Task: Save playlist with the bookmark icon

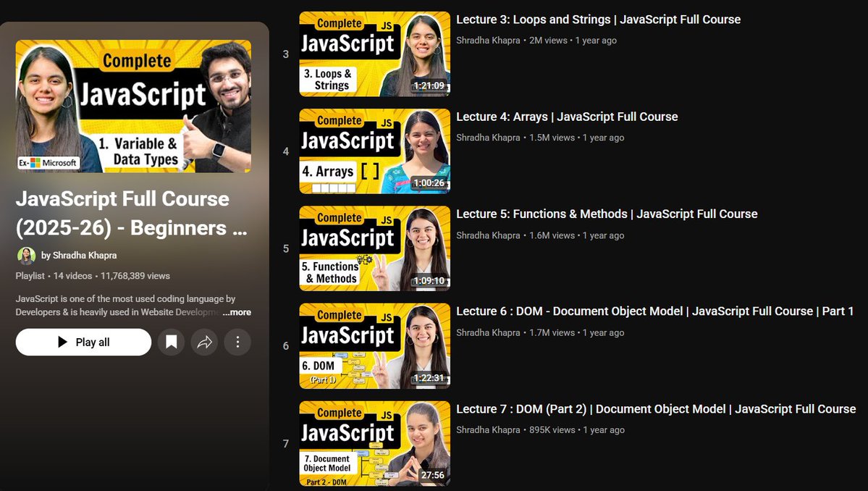Action: point(171,342)
